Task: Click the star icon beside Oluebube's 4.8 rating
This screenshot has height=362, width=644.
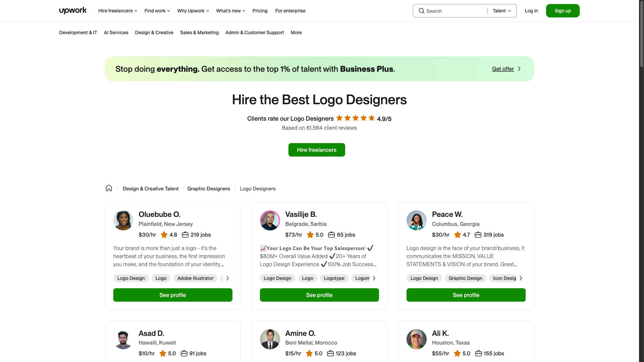Action: pyautogui.click(x=163, y=235)
